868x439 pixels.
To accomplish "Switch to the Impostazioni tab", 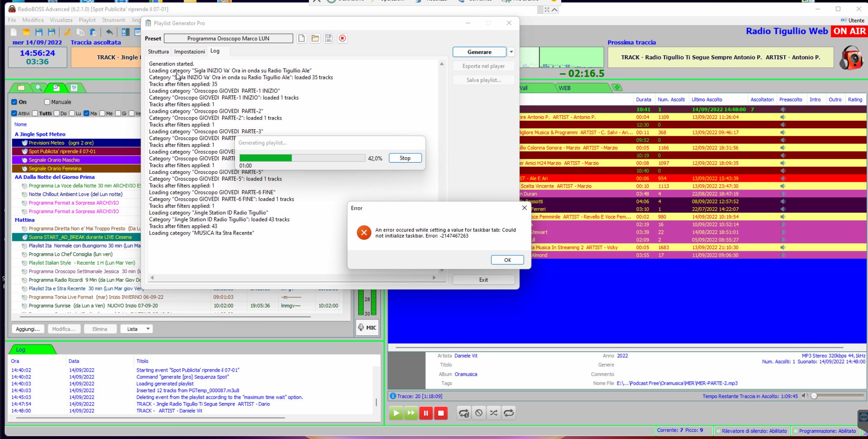I will point(190,51).
